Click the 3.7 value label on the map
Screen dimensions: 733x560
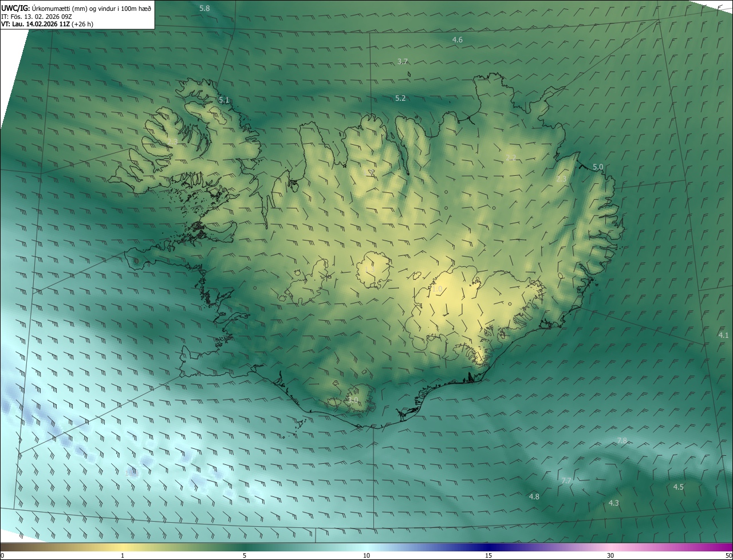tap(403, 62)
